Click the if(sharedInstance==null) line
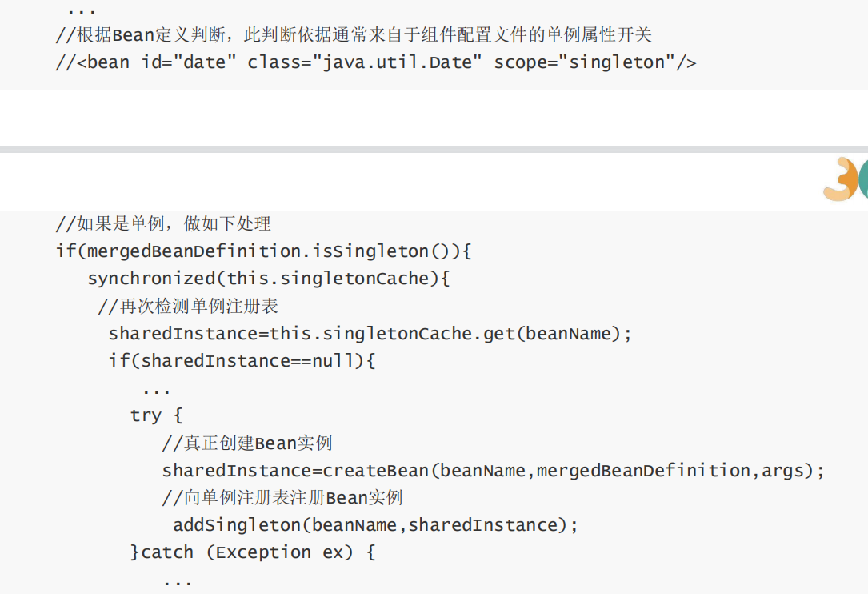The height and width of the screenshot is (594, 868). click(242, 361)
